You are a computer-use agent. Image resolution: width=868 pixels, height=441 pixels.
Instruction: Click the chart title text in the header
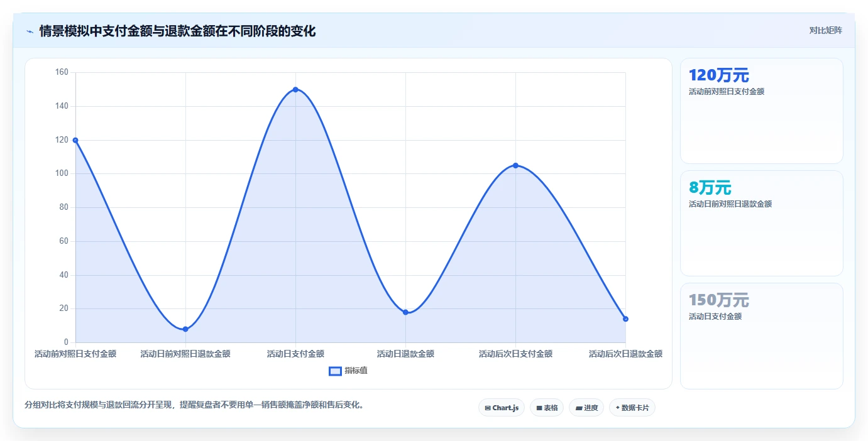[177, 31]
